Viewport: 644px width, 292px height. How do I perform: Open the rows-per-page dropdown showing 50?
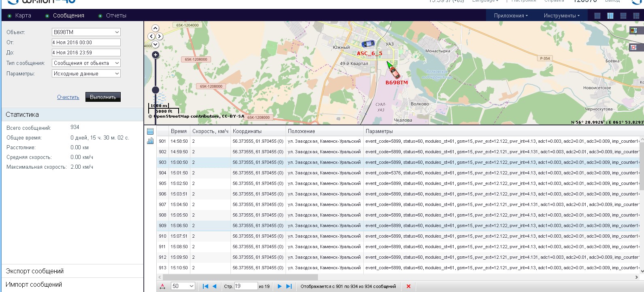click(183, 286)
